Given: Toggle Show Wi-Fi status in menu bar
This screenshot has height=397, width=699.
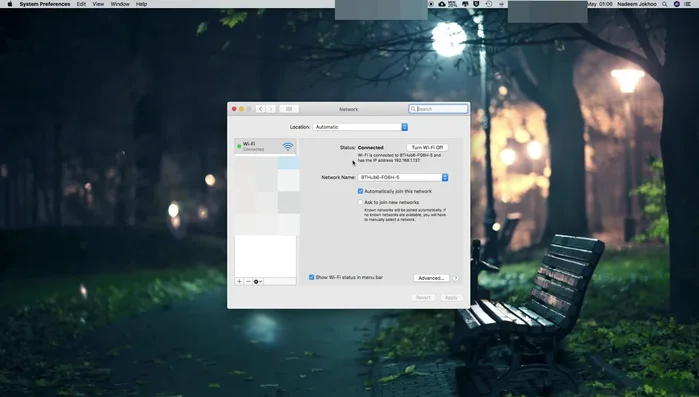Looking at the screenshot, I should [312, 277].
